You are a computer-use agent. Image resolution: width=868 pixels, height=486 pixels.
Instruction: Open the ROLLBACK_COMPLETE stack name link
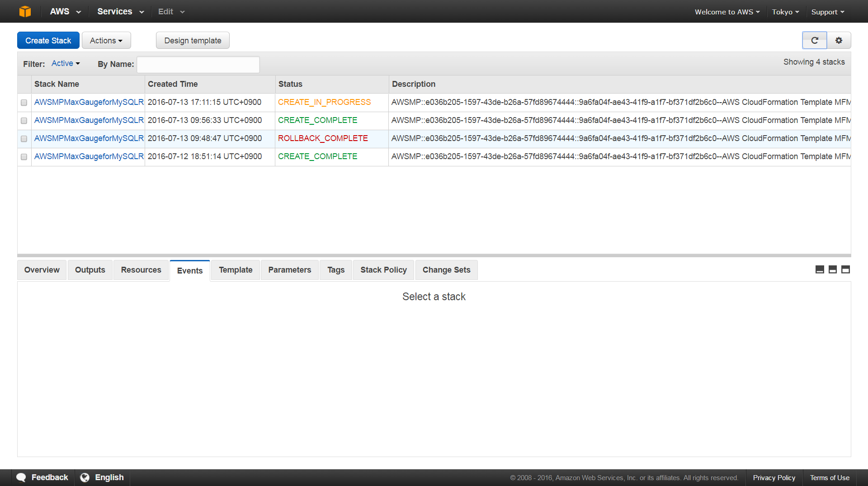tap(89, 138)
